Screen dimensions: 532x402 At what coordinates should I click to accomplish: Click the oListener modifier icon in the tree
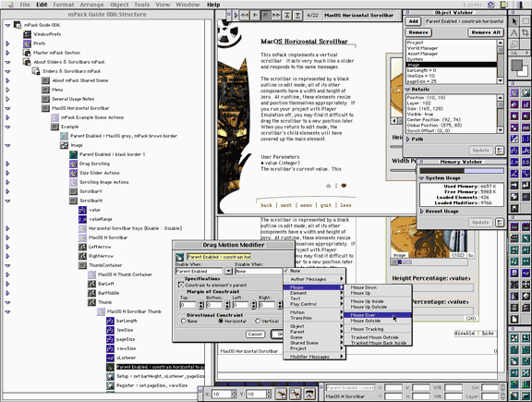(110, 358)
